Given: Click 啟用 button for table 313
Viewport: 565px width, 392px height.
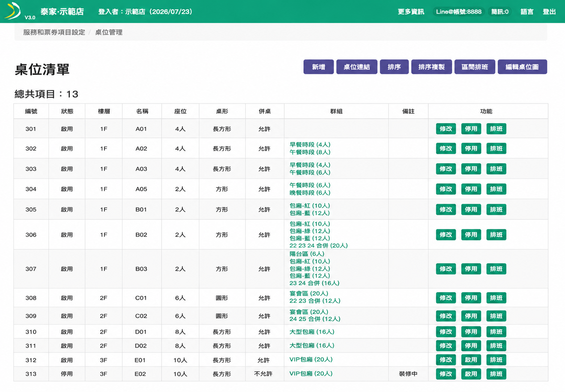Looking at the screenshot, I should pos(471,374).
